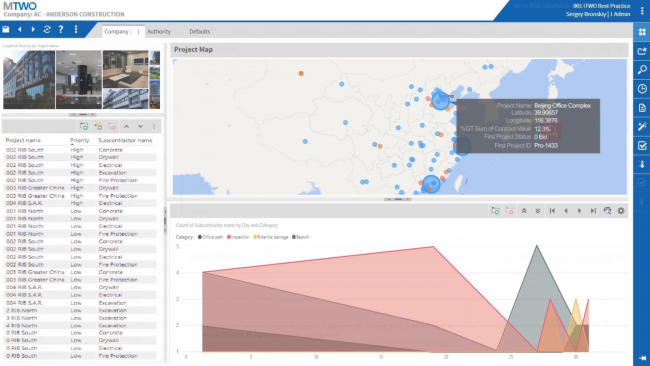Select row 003 RIB Greater China High Drywall
Image resolution: width=650 pixels, height=366 pixels.
tap(80, 188)
